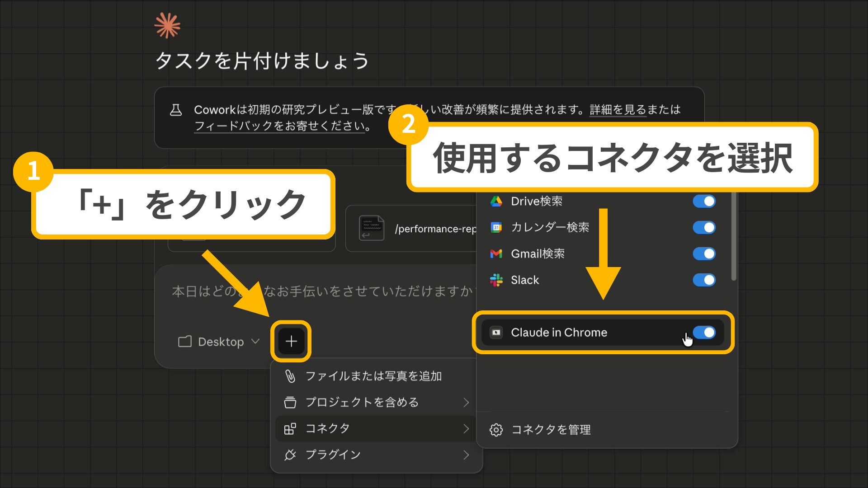The image size is (868, 488).
Task: Click the Gmail icon in the connector list
Action: pos(496,253)
